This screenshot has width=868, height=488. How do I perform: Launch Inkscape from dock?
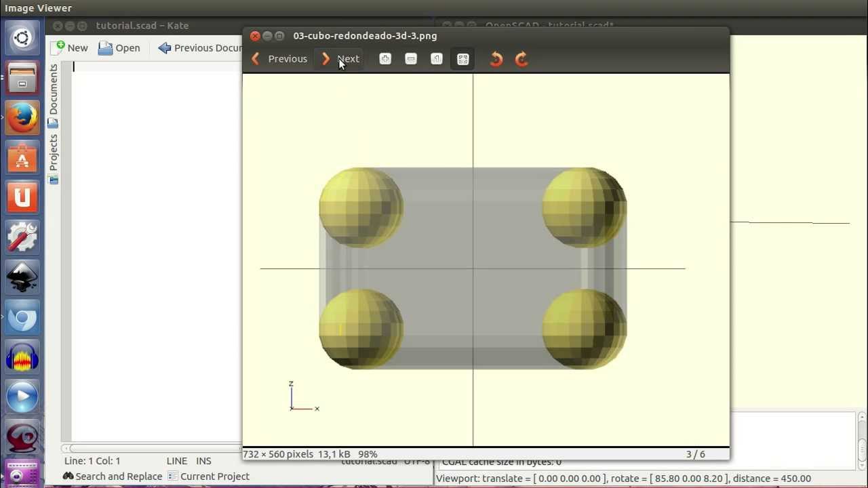(22, 277)
